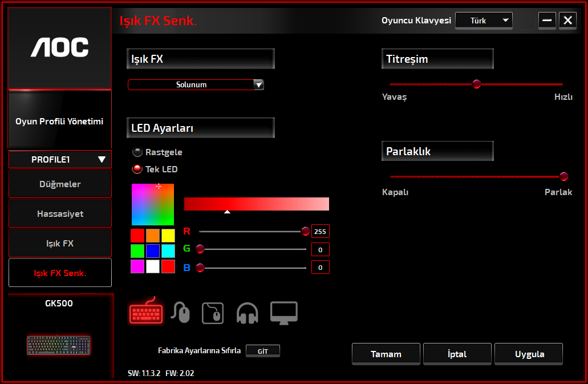Click the GK500 keyboard thumbnail

[x=58, y=345]
